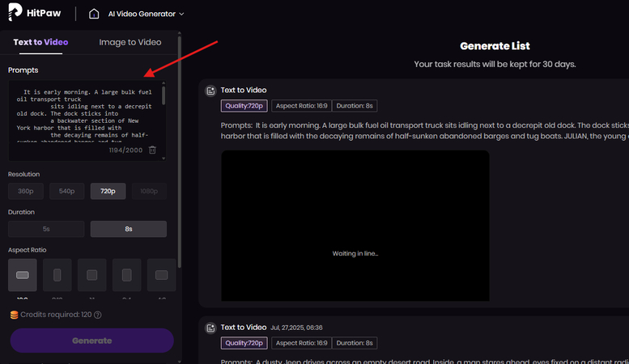Select 540p resolution
Viewport: 629px width, 364px height.
click(66, 191)
